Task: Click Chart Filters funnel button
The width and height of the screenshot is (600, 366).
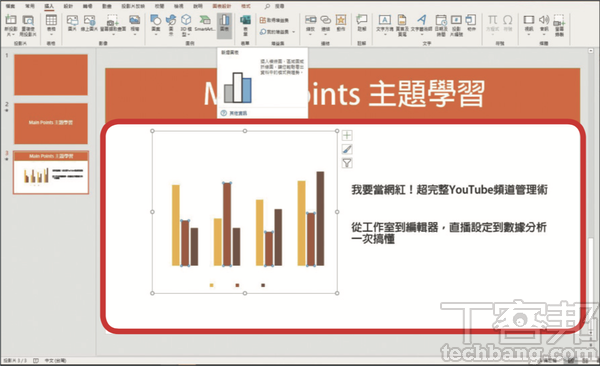Action: click(347, 163)
